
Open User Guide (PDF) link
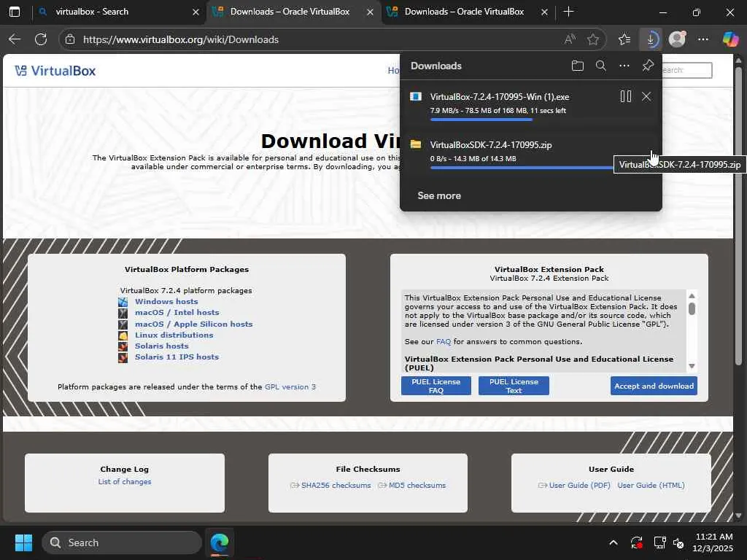pyautogui.click(x=579, y=485)
